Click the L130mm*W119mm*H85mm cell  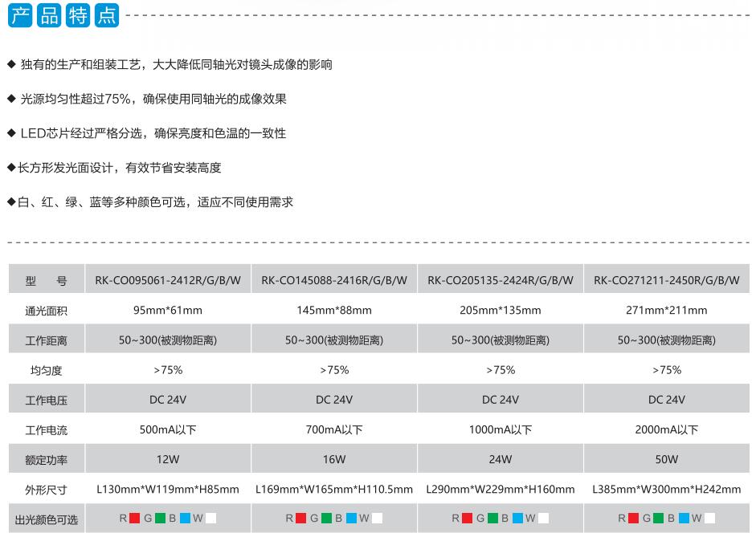click(x=168, y=490)
